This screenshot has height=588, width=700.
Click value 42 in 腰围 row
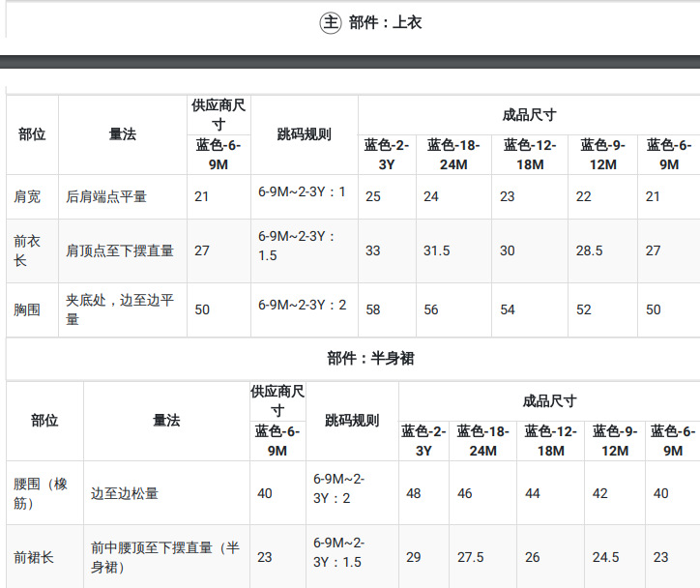click(x=600, y=493)
